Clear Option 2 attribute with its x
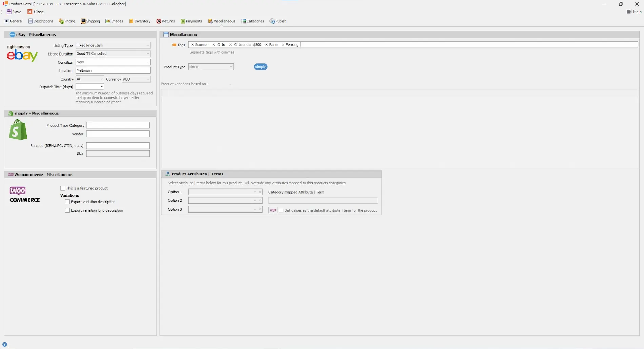 pyautogui.click(x=260, y=201)
